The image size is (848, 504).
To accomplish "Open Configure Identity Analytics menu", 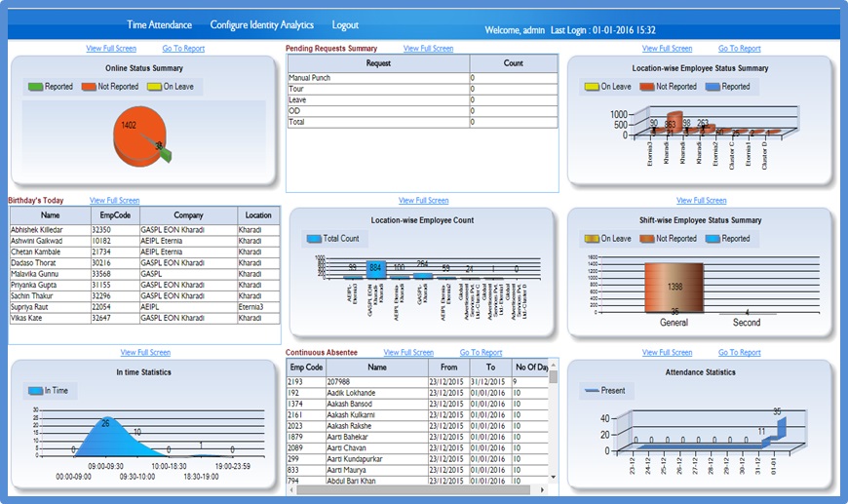I will tap(262, 25).
